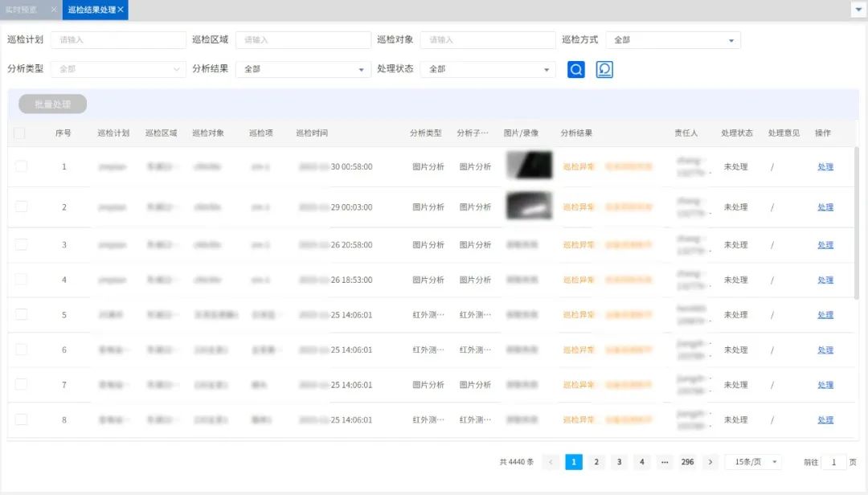Open the 15条/页 page size selector
Viewport: 868px width, 495px height.
(x=752, y=462)
